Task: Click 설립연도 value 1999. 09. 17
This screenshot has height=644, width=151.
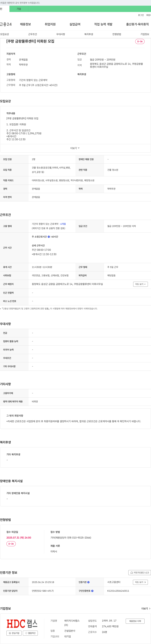Action: [x=109, y=621]
